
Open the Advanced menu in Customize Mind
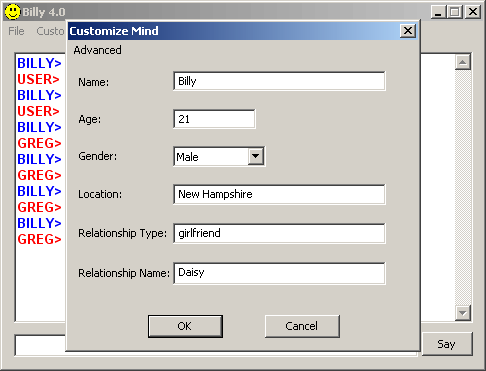pyautogui.click(x=97, y=50)
